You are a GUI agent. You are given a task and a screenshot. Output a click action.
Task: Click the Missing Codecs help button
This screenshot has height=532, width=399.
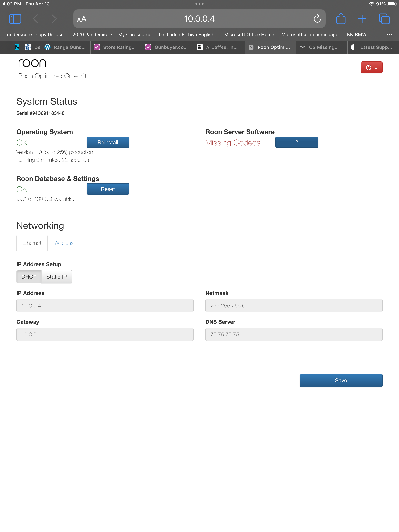(297, 142)
